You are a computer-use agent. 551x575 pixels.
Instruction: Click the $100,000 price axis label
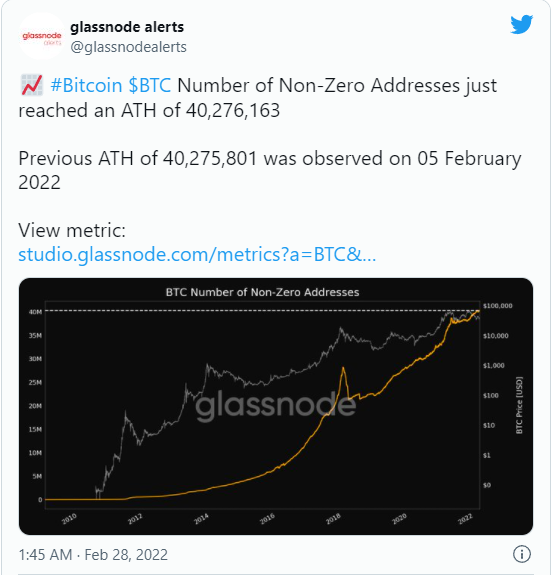[497, 306]
